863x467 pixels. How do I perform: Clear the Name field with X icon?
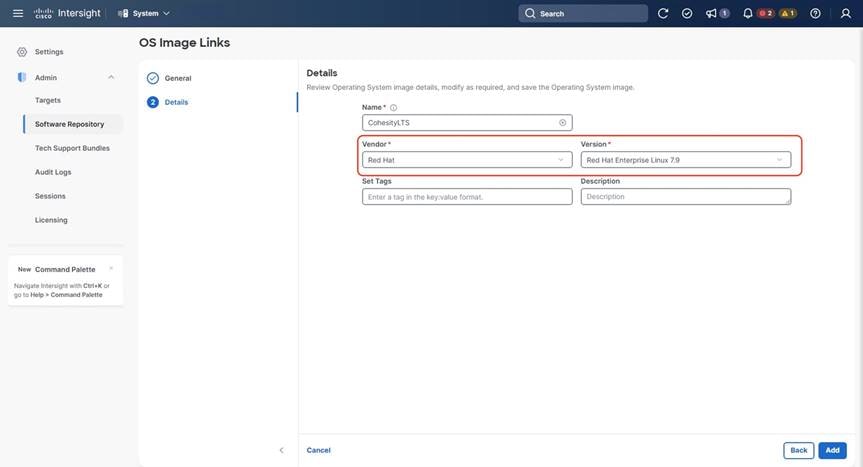click(x=562, y=123)
